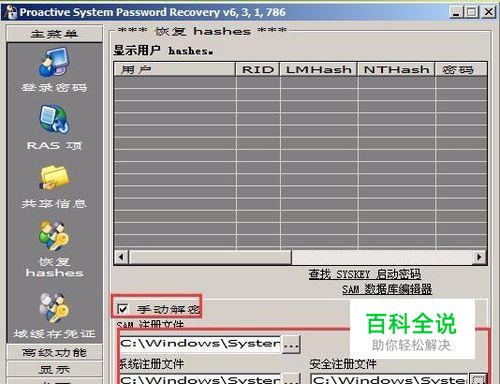Select the RAS 项 globe icon

pyautogui.click(x=54, y=119)
